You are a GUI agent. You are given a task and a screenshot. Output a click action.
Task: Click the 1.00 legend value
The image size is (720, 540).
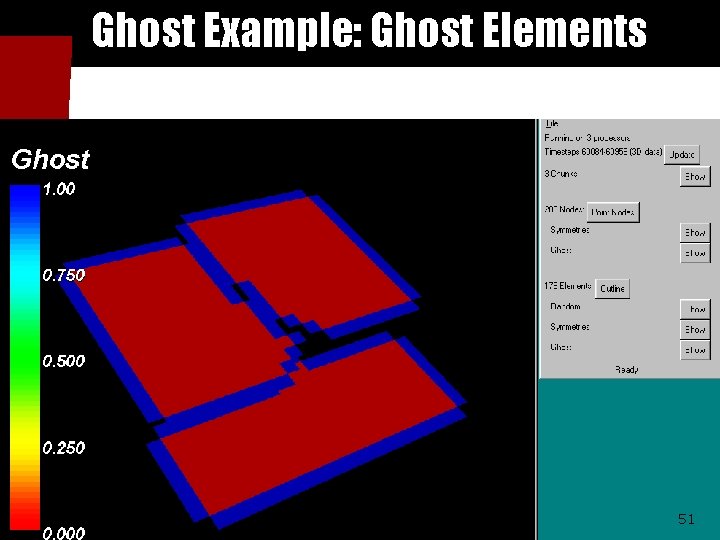pyautogui.click(x=59, y=189)
